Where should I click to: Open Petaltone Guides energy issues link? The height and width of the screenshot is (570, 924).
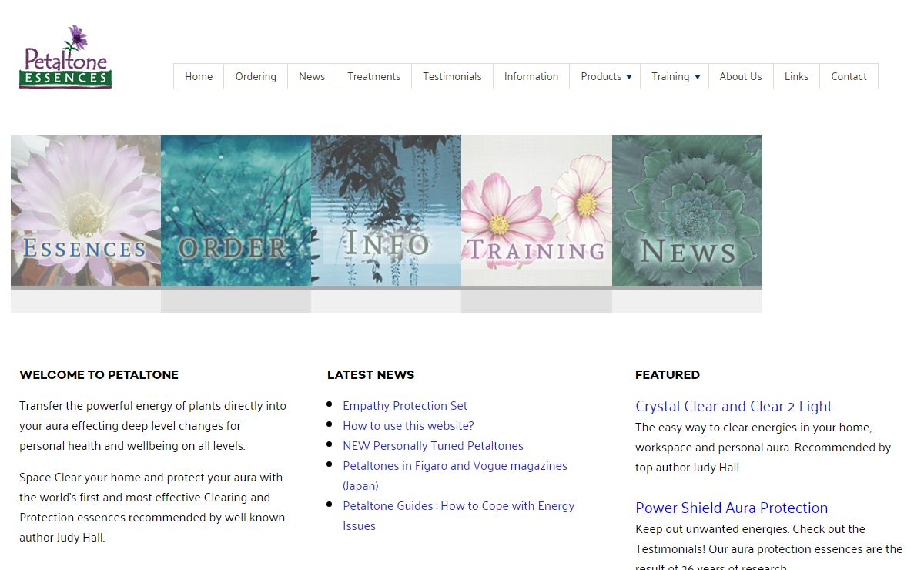[x=459, y=515]
